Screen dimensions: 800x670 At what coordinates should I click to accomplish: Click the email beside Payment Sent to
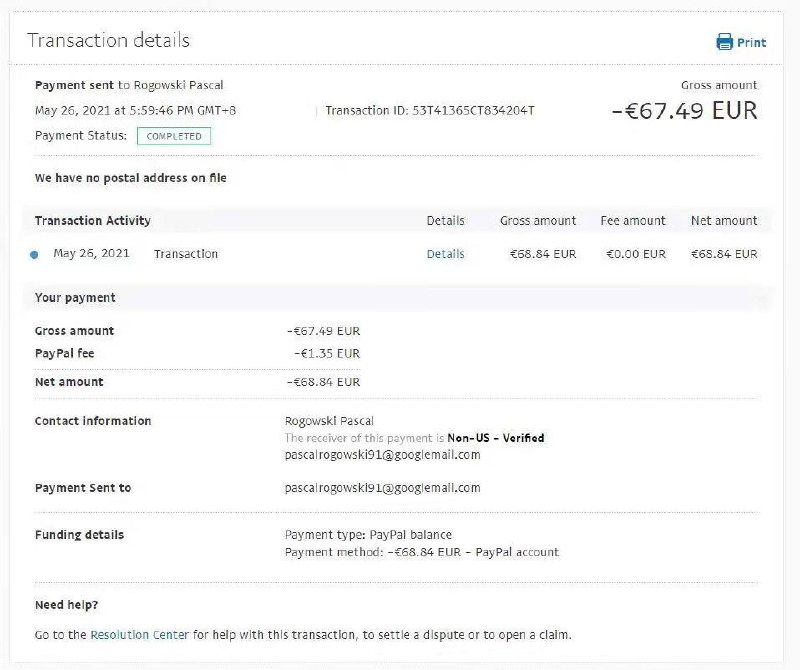382,488
